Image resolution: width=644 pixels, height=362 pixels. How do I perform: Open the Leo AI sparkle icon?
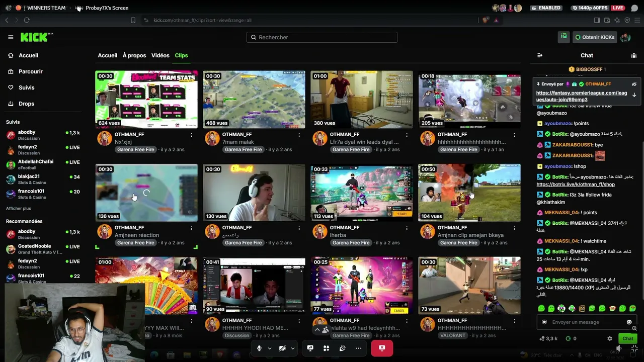(617, 20)
